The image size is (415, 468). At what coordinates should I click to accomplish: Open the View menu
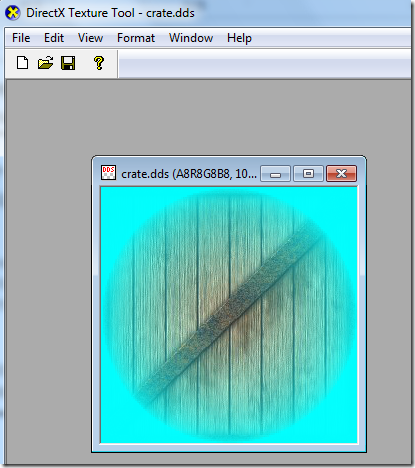tap(90, 38)
